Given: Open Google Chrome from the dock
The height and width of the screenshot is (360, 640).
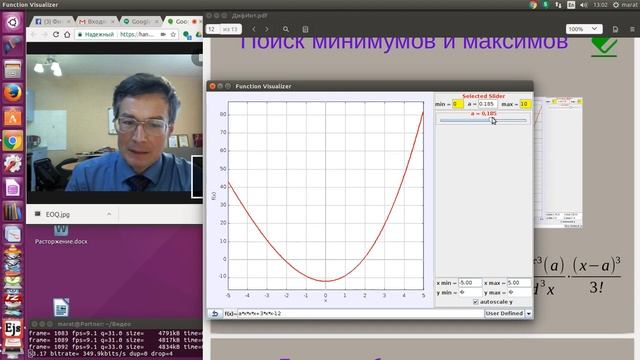Looking at the screenshot, I should (12, 141).
